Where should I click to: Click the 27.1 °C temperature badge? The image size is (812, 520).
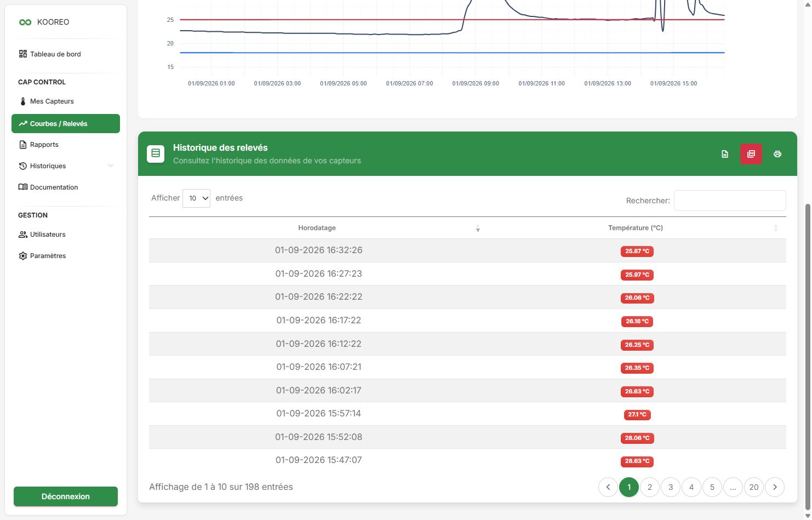[637, 415]
